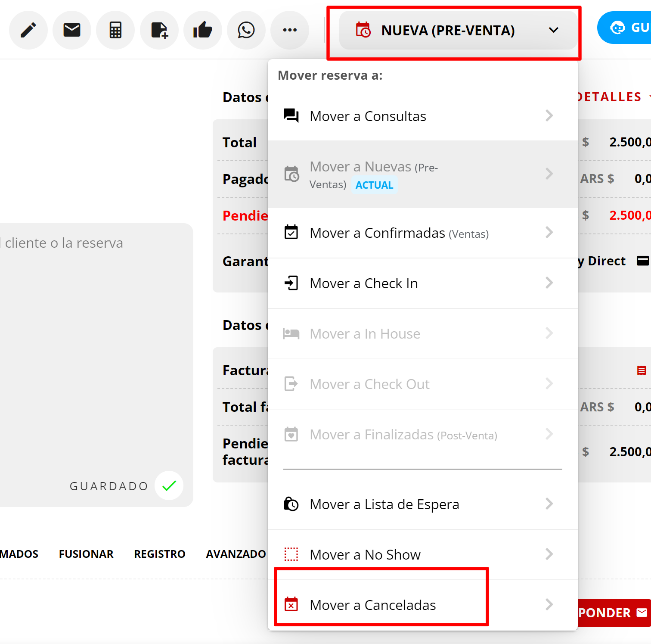Expand the Mover a Consultas chevron
Viewport: 651px width, 644px height.
click(549, 116)
